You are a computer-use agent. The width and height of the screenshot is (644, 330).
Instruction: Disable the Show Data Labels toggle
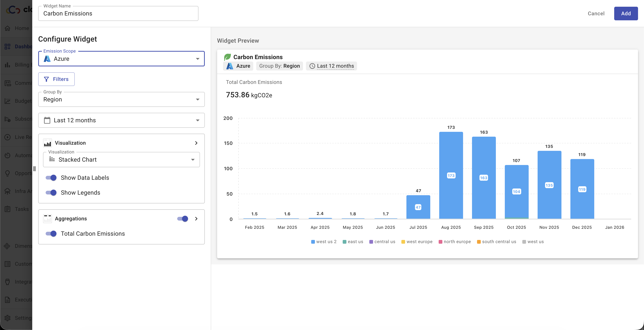point(51,178)
